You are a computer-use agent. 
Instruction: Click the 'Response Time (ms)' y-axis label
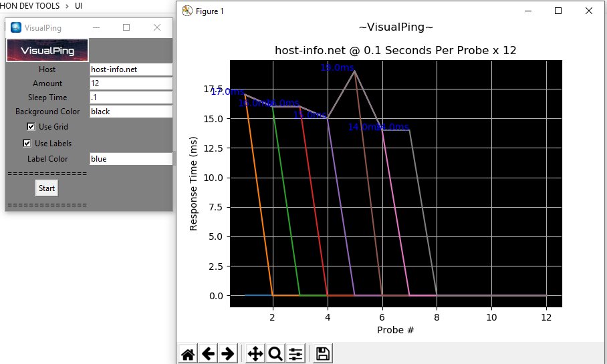[x=193, y=184]
